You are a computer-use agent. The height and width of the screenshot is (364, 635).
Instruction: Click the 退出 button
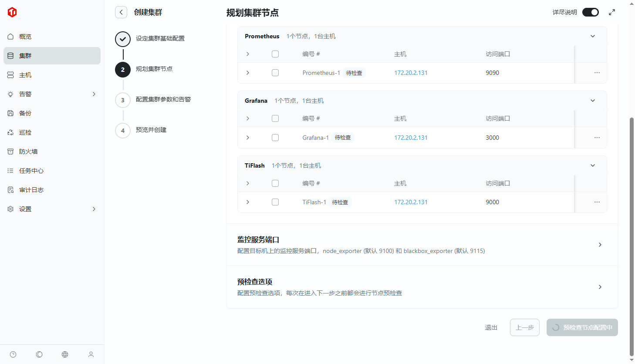(x=491, y=327)
